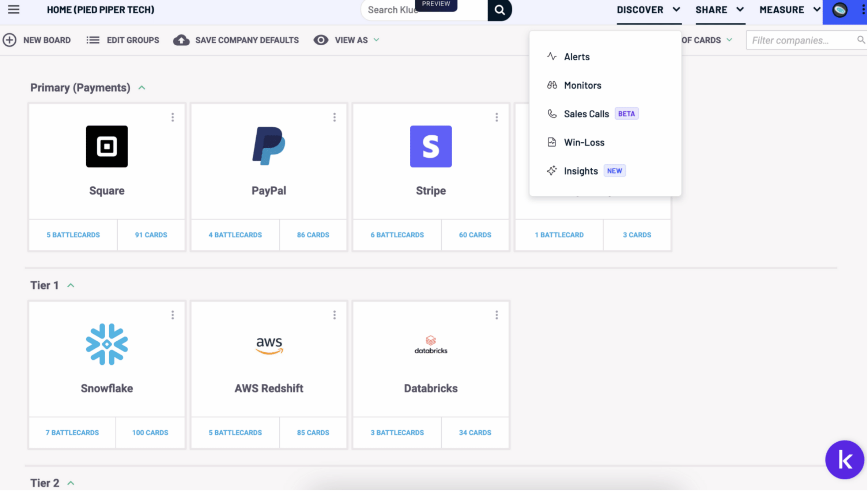Screen dimensions: 868x491
Task: Open Snowflake's 7 Battlecards link
Action: [72, 433]
